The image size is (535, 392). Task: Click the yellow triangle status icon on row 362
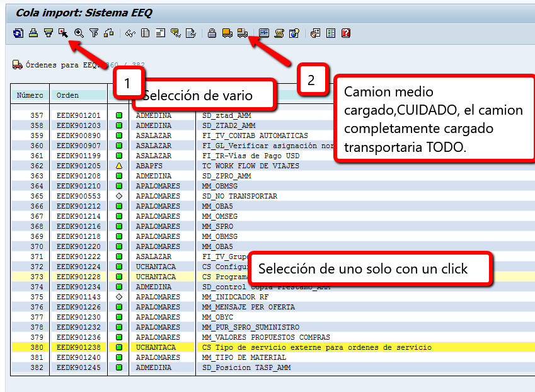pos(118,166)
